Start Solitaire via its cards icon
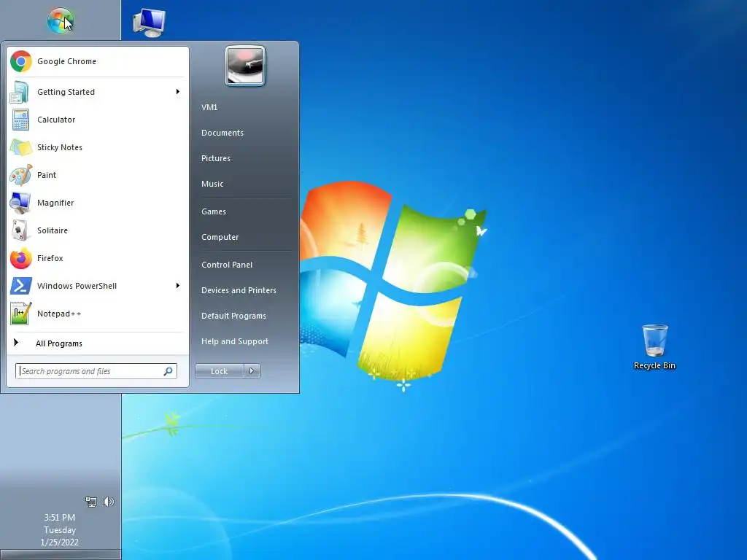Viewport: 747px width, 560px height. tap(20, 230)
